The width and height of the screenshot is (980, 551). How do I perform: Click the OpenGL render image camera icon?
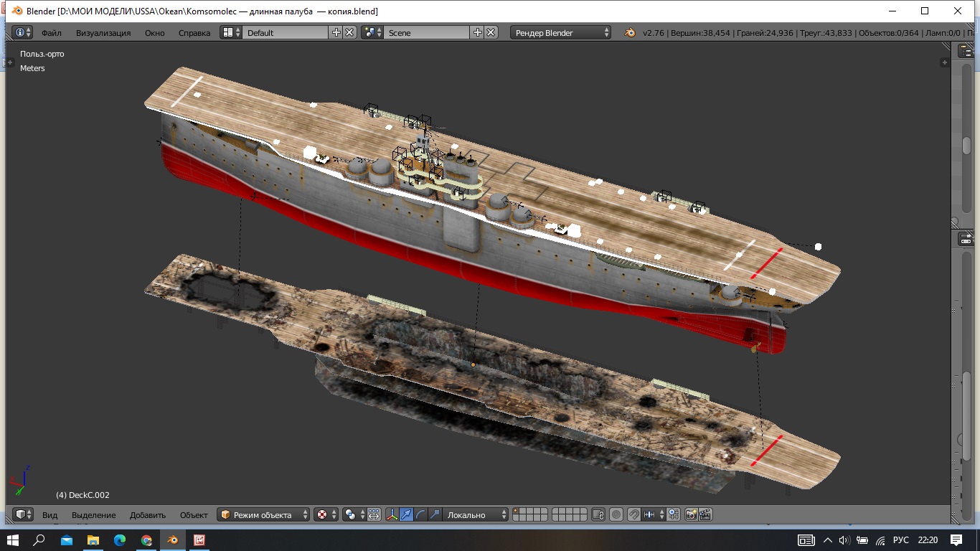(x=692, y=515)
